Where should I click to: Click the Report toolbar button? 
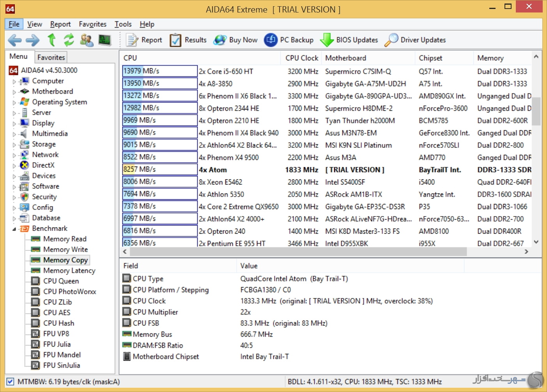click(144, 40)
